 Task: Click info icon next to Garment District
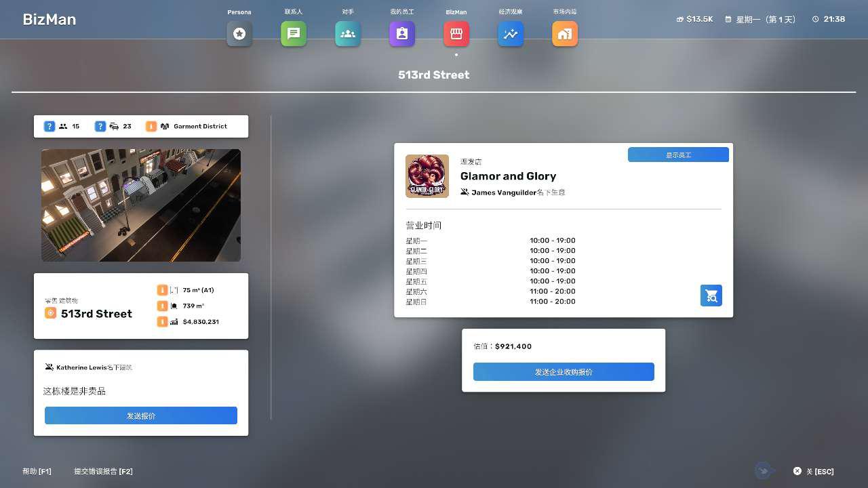[x=151, y=127]
